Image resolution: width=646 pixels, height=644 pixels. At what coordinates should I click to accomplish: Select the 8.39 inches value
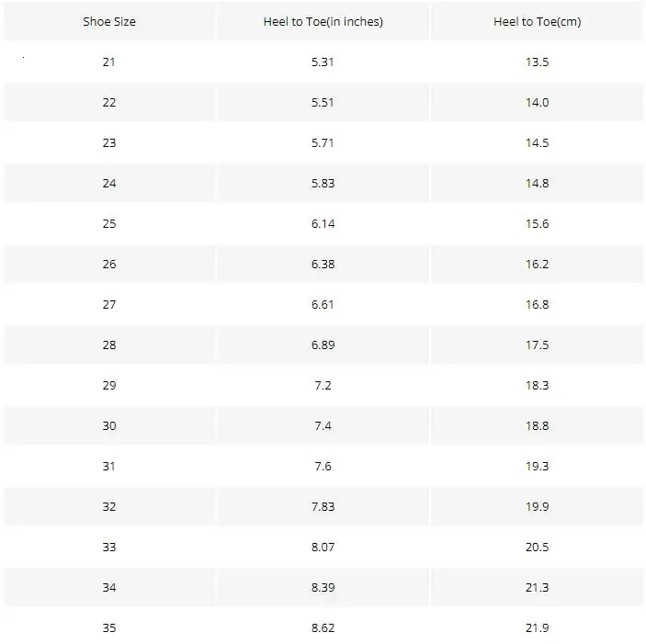pos(323,588)
